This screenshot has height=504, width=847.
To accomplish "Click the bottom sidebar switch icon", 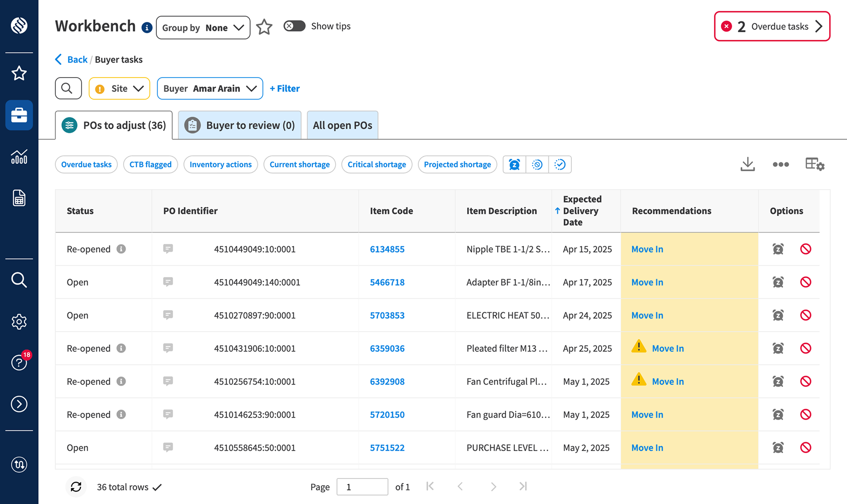I will 19,465.
